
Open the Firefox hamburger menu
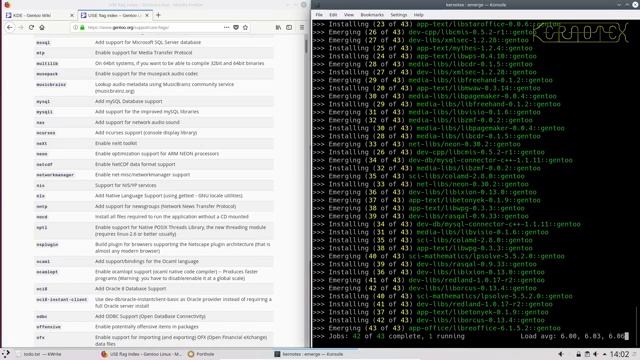point(302,27)
